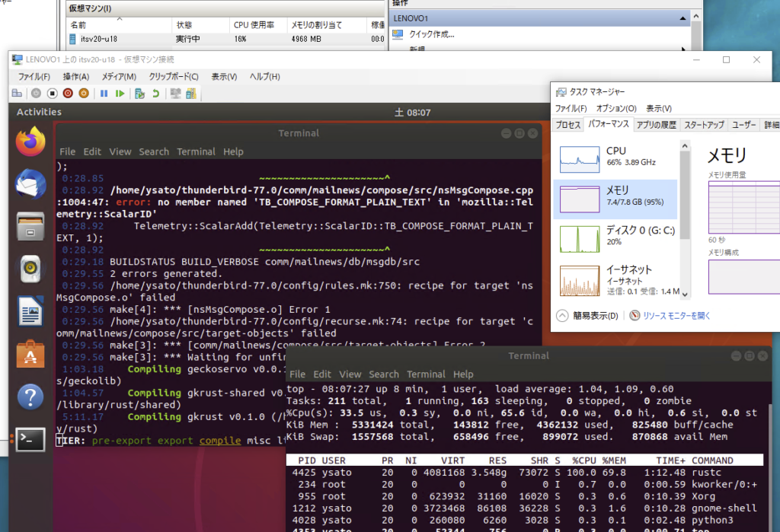Click the green Reset VM icon

click(120, 94)
